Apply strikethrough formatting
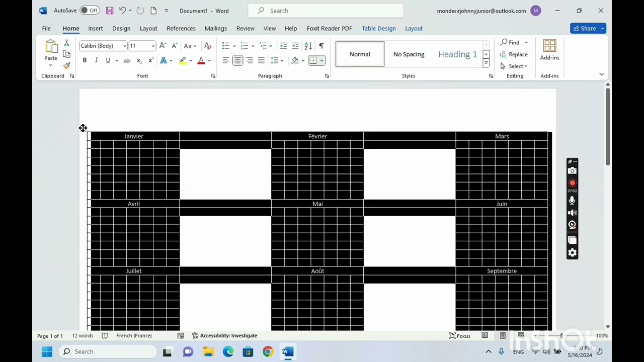Image resolution: width=644 pixels, height=362 pixels. (127, 60)
